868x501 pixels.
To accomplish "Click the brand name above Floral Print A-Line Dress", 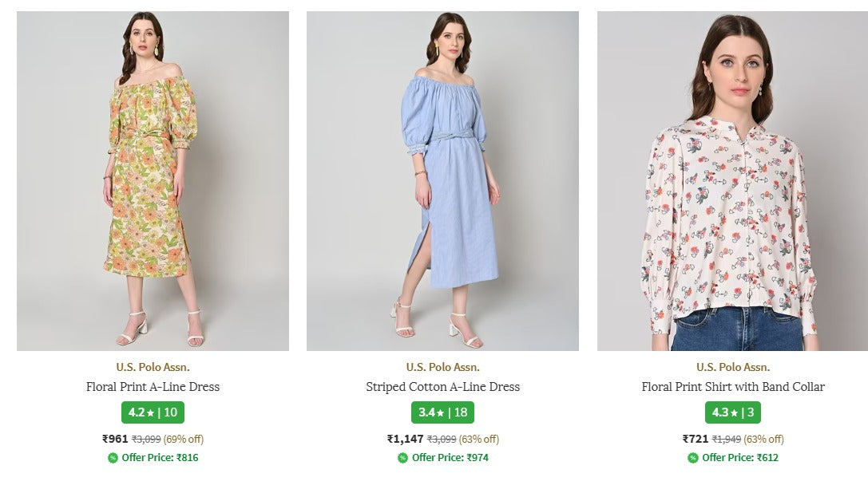I will pyautogui.click(x=153, y=368).
